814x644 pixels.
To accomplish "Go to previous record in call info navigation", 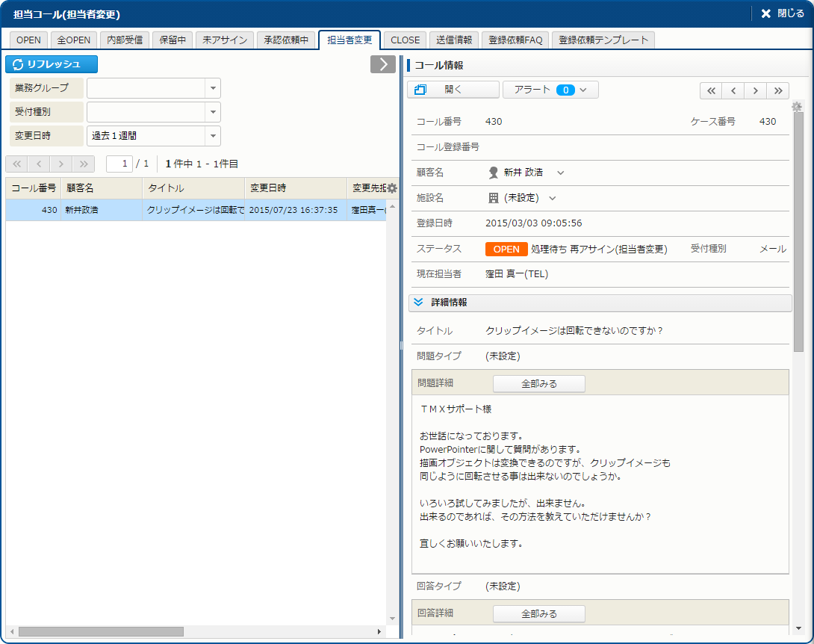I will [733, 90].
